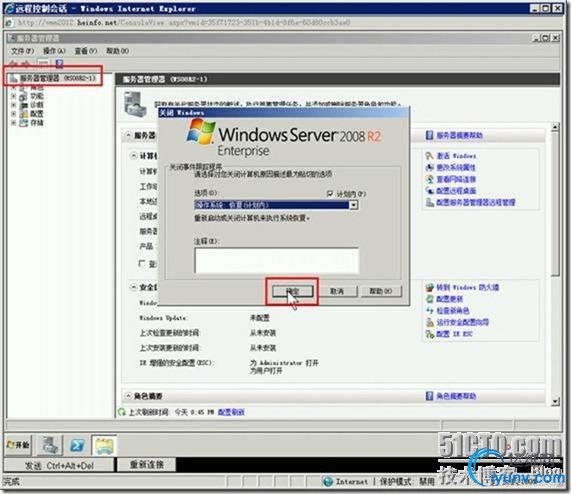This screenshot has width=571, height=494.
Task: Click the 查看网络连接 icon
Action: pyautogui.click(x=429, y=179)
